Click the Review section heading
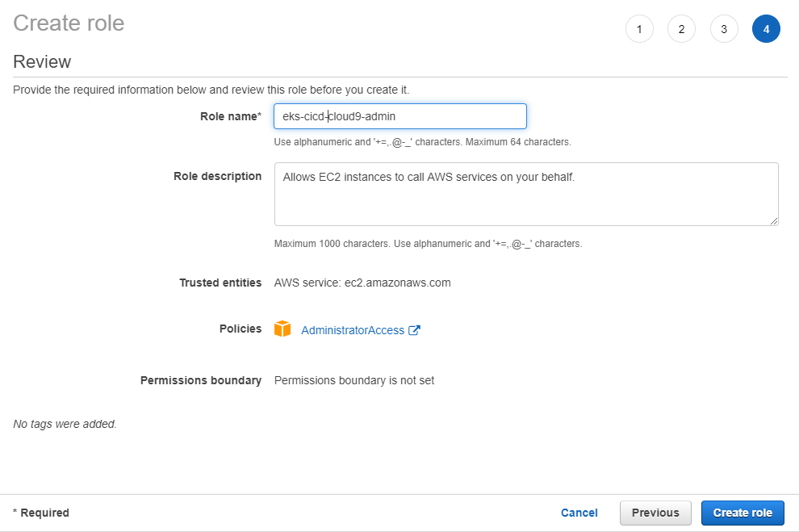 click(x=42, y=61)
